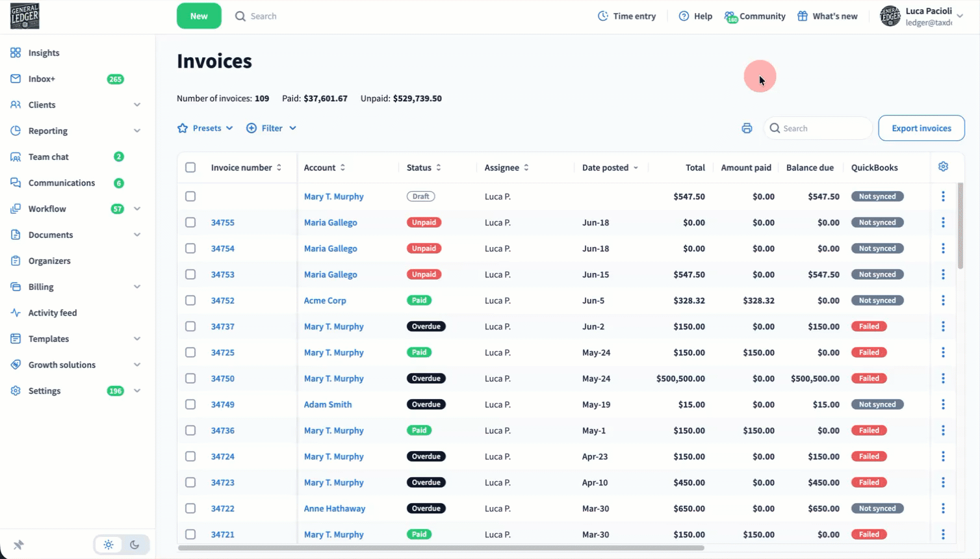The height and width of the screenshot is (559, 980).
Task: Click the printer icon above the table
Action: click(x=747, y=128)
